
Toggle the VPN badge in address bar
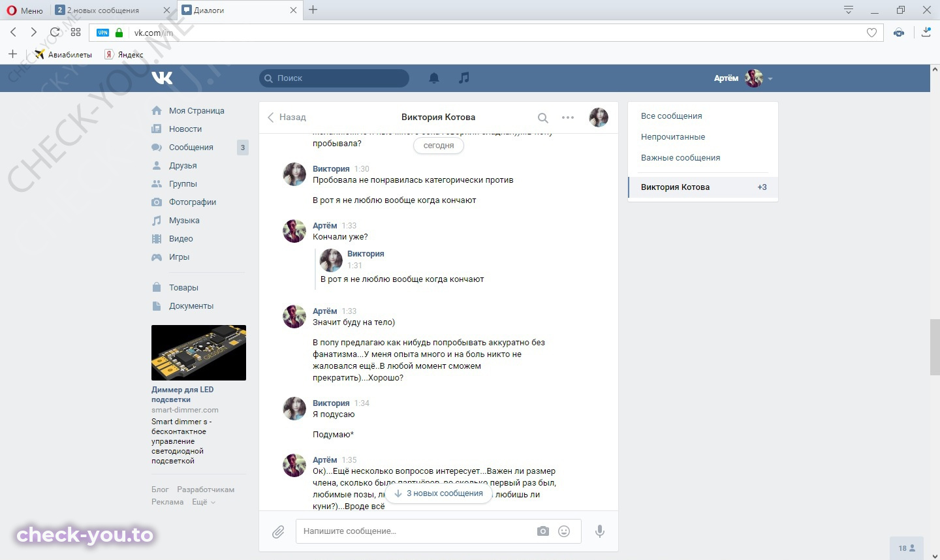pos(102,33)
